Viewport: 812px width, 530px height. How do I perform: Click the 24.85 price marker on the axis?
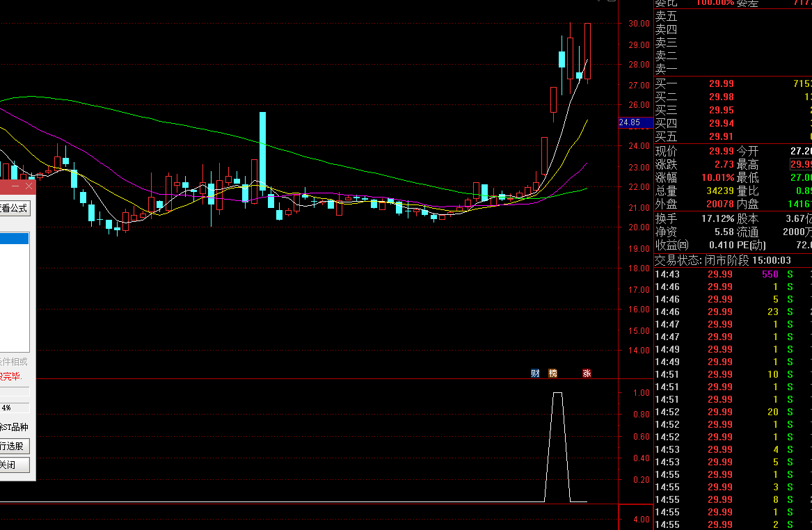coord(635,122)
